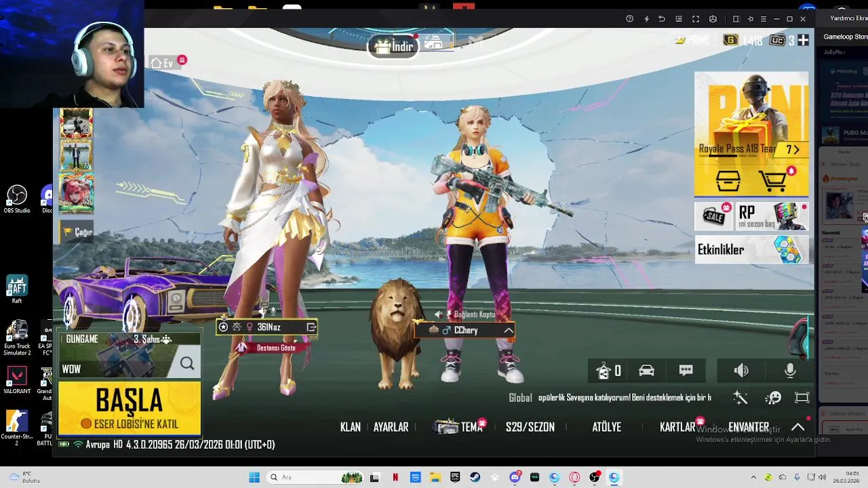Screen dimensions: 868x488
Task: Open Steam from the taskbar
Action: click(475, 477)
